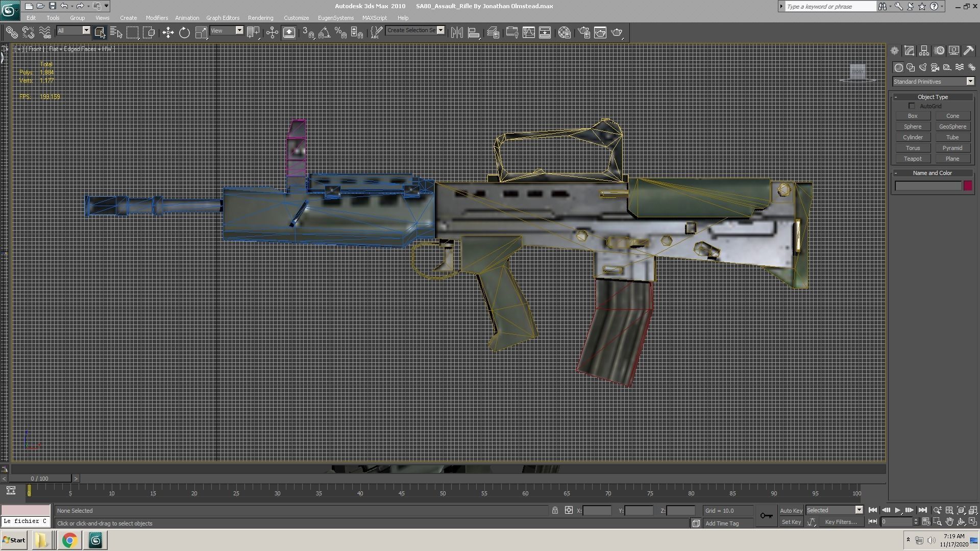
Task: Click the Plane button
Action: 952,159
